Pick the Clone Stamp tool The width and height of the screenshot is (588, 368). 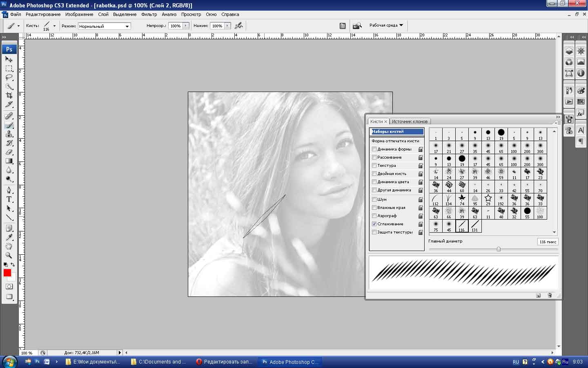click(x=9, y=134)
